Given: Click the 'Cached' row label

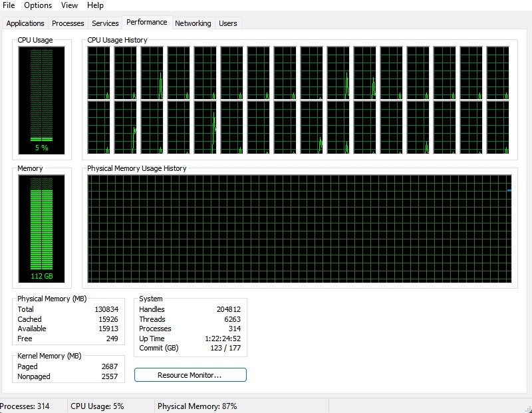Looking at the screenshot, I should (x=29, y=319).
